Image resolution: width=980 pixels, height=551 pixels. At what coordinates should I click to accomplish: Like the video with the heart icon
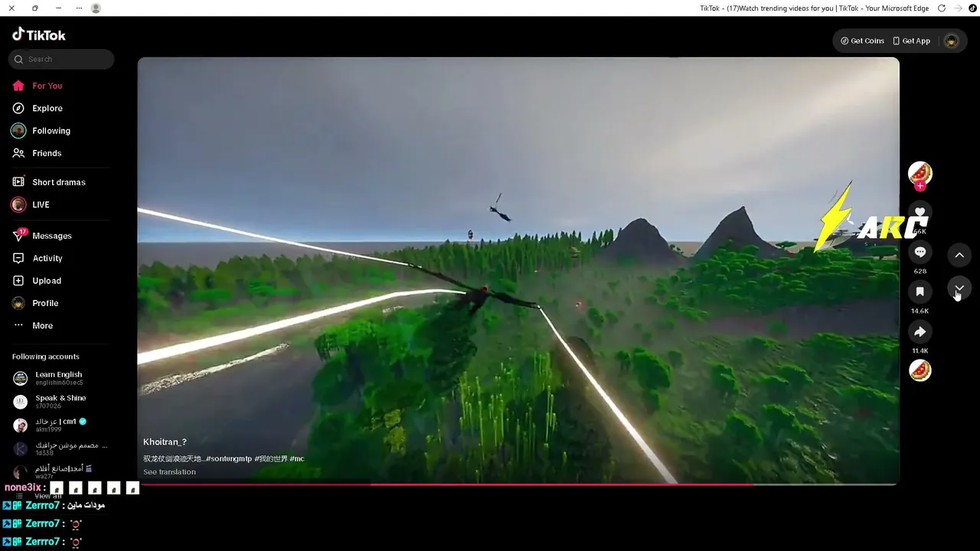pos(920,213)
